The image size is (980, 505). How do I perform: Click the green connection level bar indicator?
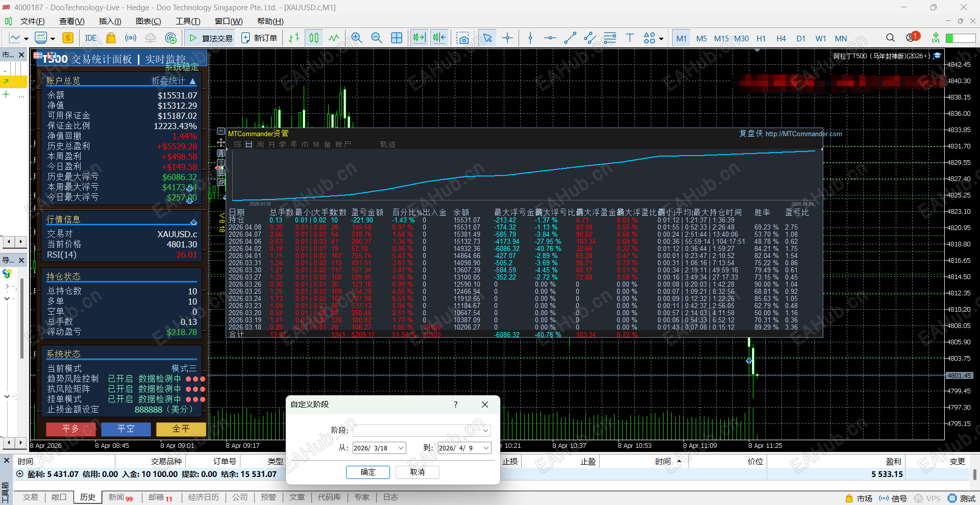point(960,38)
